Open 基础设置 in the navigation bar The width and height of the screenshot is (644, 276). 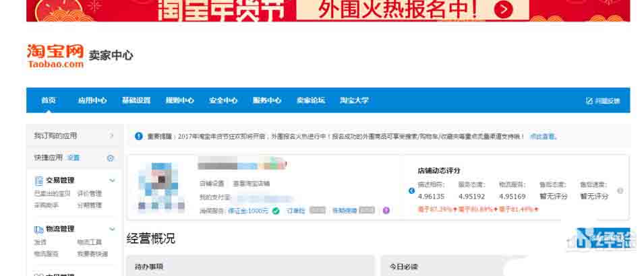(x=136, y=100)
